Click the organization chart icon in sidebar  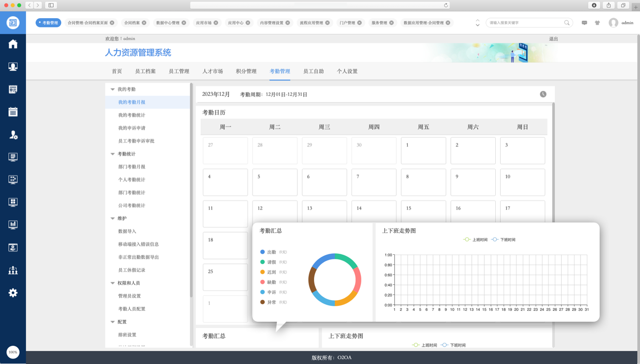click(x=13, y=270)
